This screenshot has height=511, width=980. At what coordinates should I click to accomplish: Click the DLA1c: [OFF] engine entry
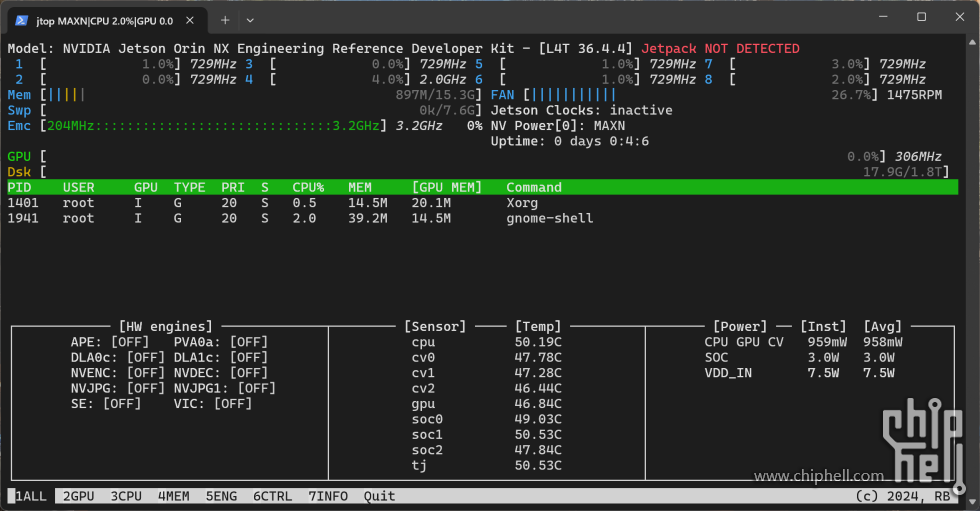point(221,357)
